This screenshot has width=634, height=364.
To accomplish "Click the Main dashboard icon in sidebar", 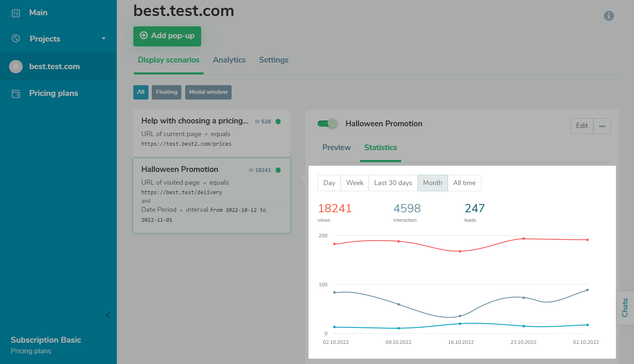I will click(16, 13).
